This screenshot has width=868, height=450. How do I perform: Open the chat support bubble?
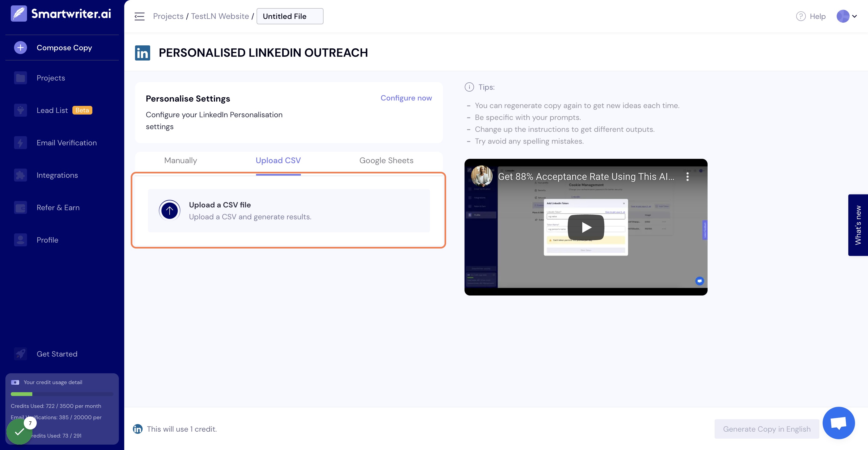839,423
